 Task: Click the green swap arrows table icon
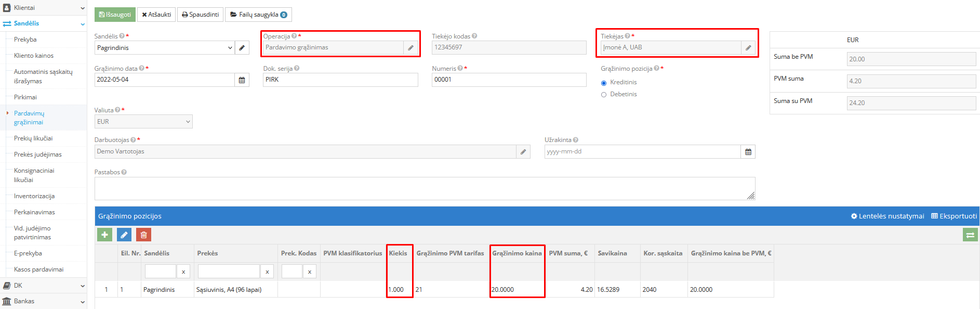(970, 235)
